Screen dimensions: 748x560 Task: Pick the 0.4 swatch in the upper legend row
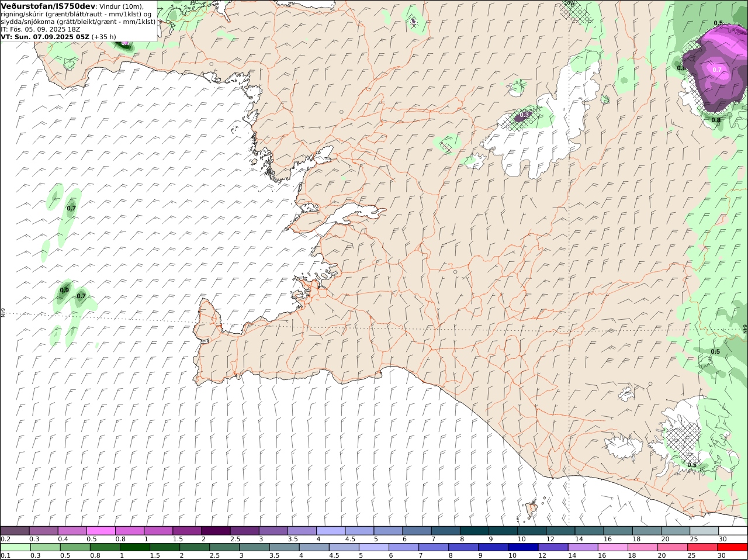coord(72,531)
